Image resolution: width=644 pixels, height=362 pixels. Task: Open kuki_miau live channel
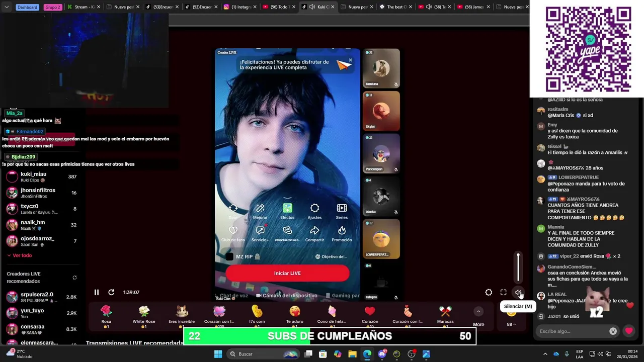(x=42, y=176)
